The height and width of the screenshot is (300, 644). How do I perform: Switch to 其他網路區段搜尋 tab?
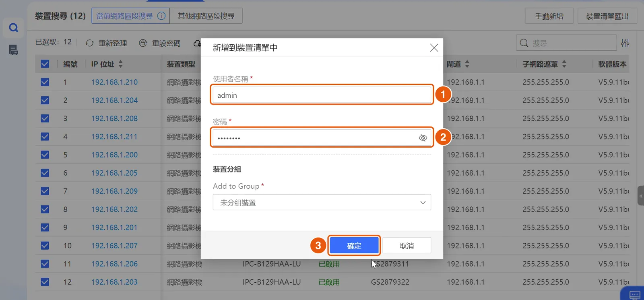click(x=206, y=16)
